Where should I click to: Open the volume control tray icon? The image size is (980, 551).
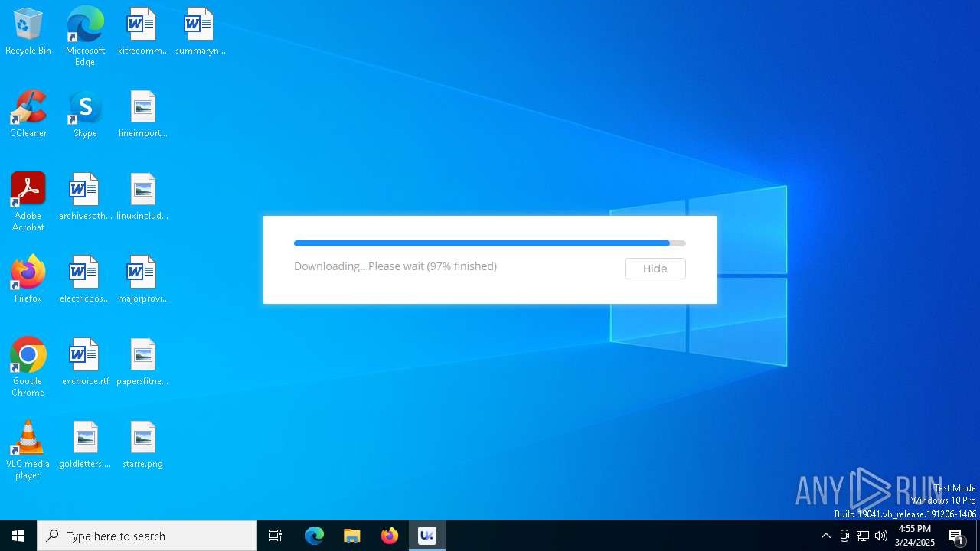pos(881,536)
